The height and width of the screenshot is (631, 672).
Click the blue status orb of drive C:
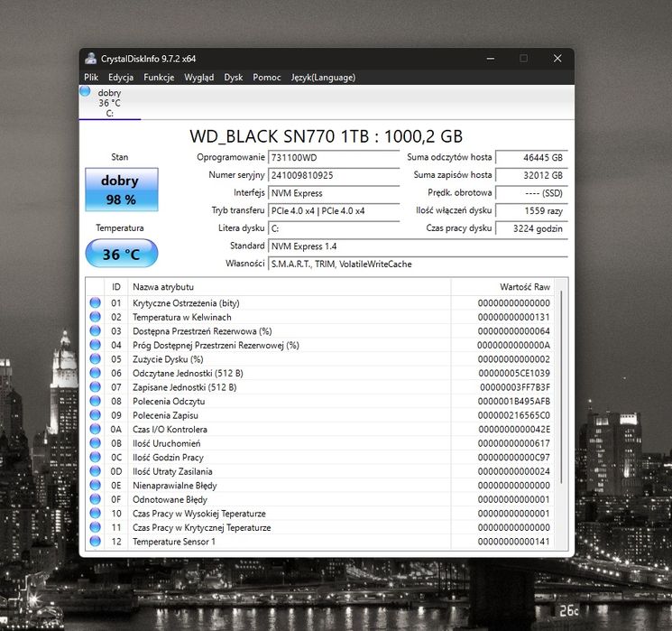click(x=86, y=91)
